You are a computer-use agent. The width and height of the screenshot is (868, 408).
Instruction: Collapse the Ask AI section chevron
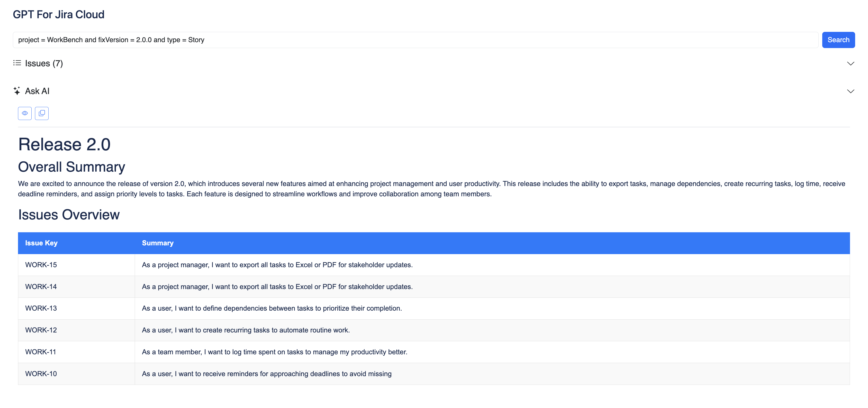coord(850,91)
